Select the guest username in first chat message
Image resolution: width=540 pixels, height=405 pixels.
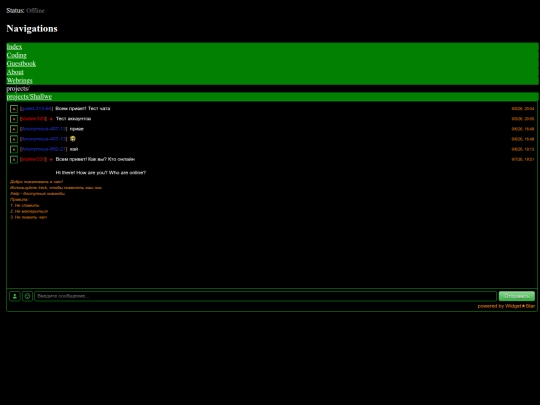pos(37,108)
